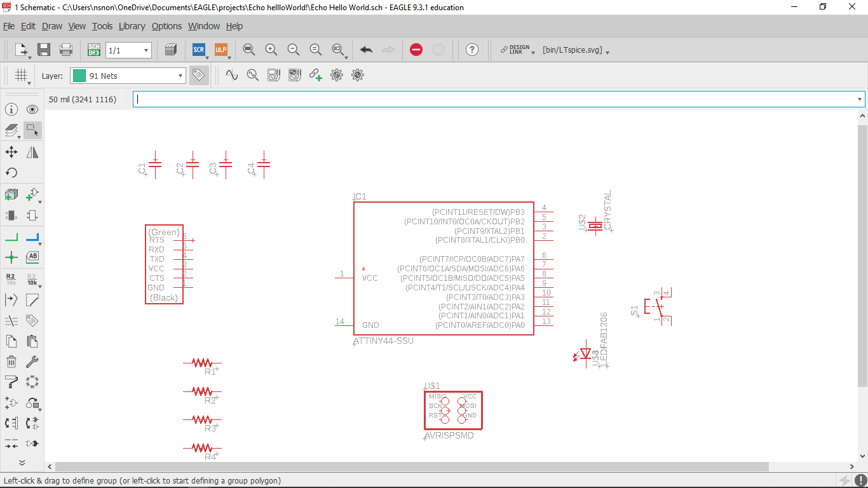
Task: Select the Group selection tool
Action: pyautogui.click(x=32, y=130)
